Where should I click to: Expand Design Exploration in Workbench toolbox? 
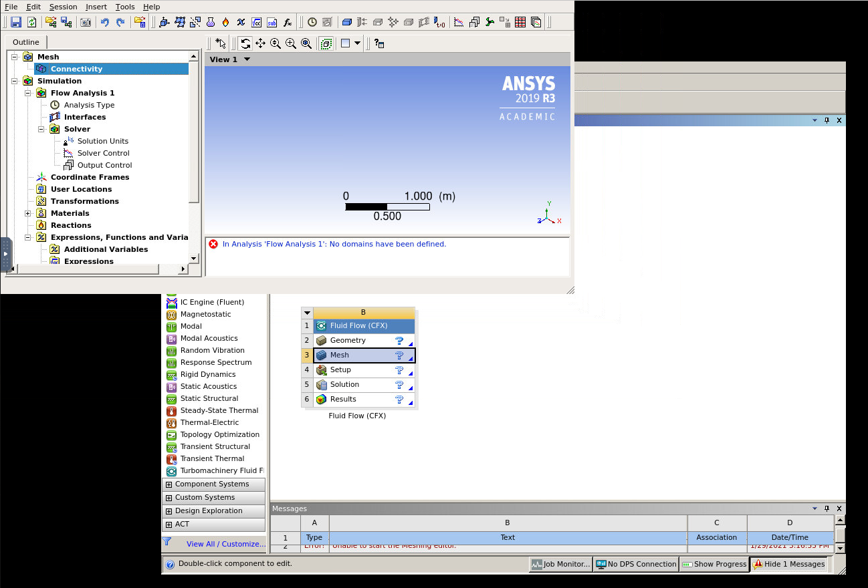169,511
